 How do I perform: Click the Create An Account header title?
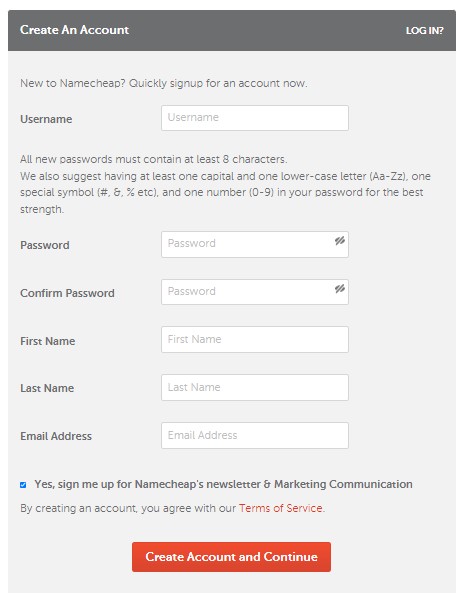tap(75, 30)
